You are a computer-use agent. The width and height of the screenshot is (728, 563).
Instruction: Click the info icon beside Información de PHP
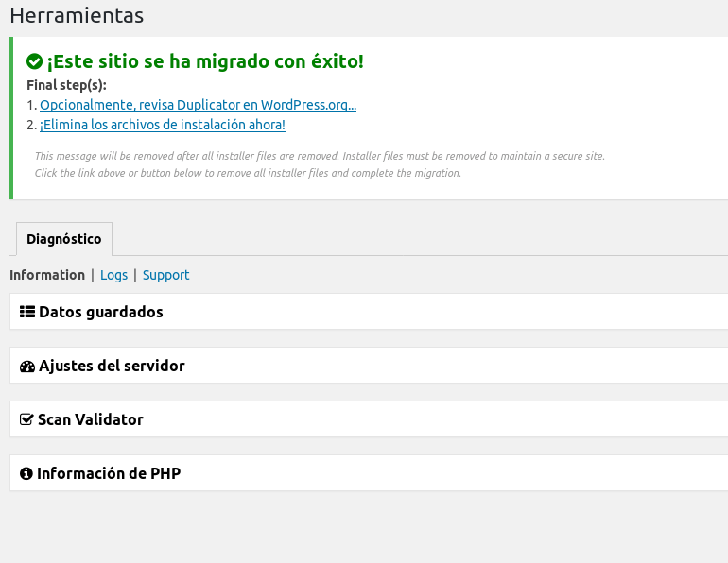pyautogui.click(x=26, y=473)
